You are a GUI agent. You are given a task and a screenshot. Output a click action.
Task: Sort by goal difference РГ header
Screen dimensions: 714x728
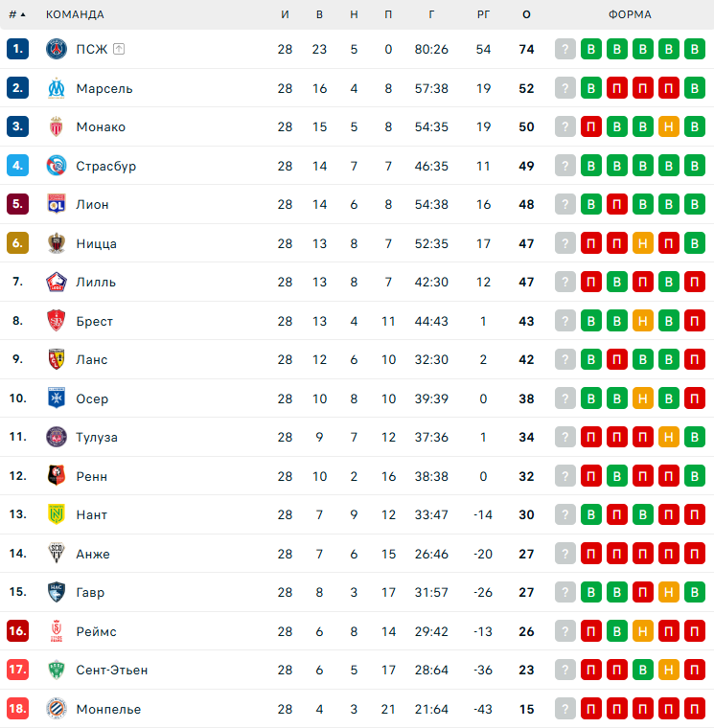pos(483,14)
